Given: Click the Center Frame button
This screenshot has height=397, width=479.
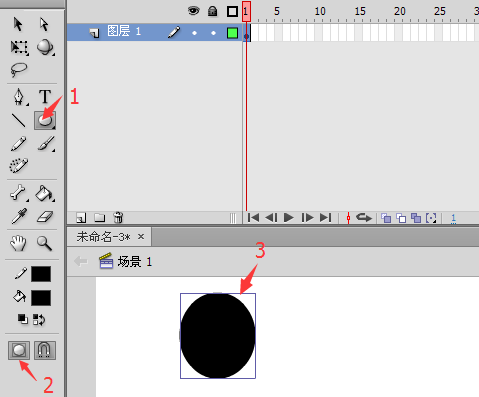Looking at the screenshot, I should [x=348, y=218].
